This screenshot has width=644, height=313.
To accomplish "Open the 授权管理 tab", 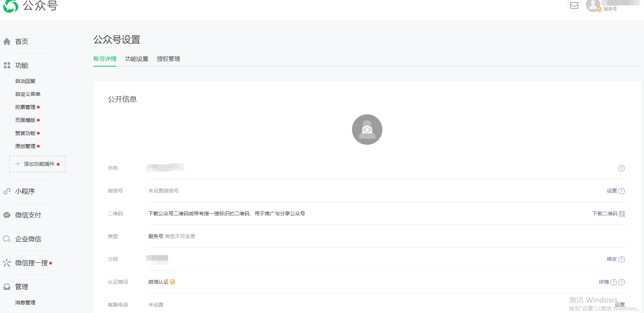I will point(168,59).
